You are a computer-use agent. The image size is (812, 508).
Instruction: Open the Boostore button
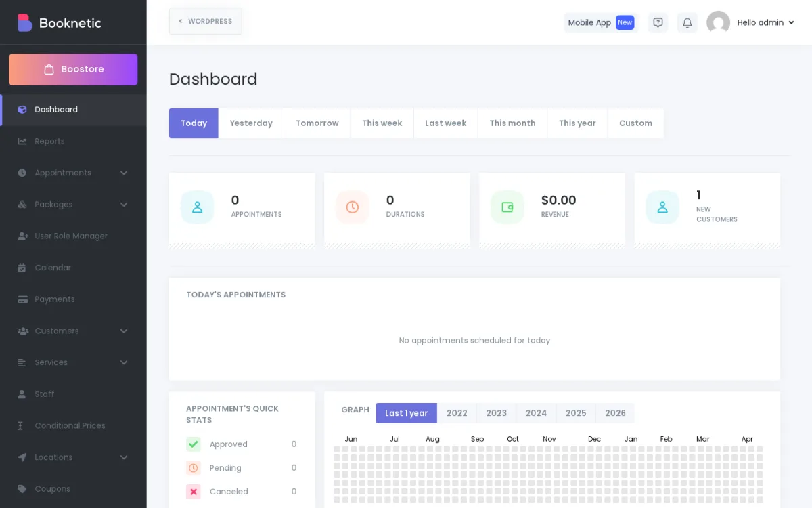(x=73, y=69)
